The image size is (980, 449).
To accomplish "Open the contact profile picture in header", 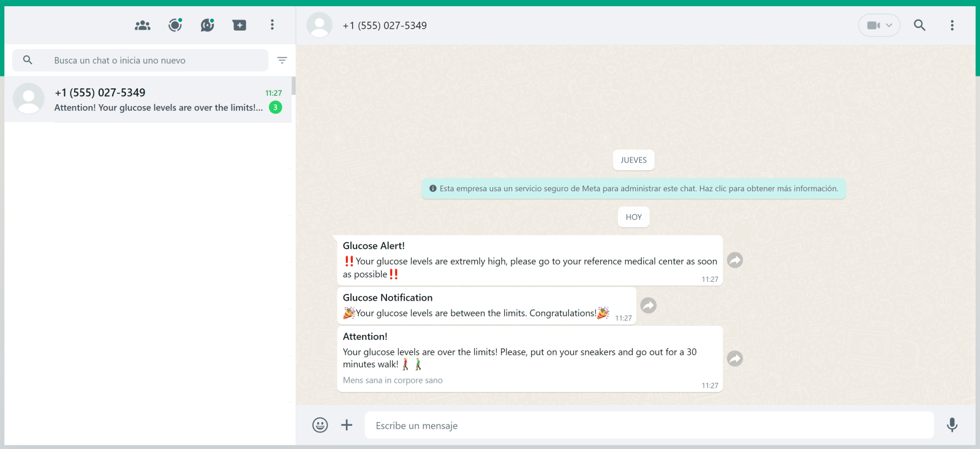I will 319,25.
